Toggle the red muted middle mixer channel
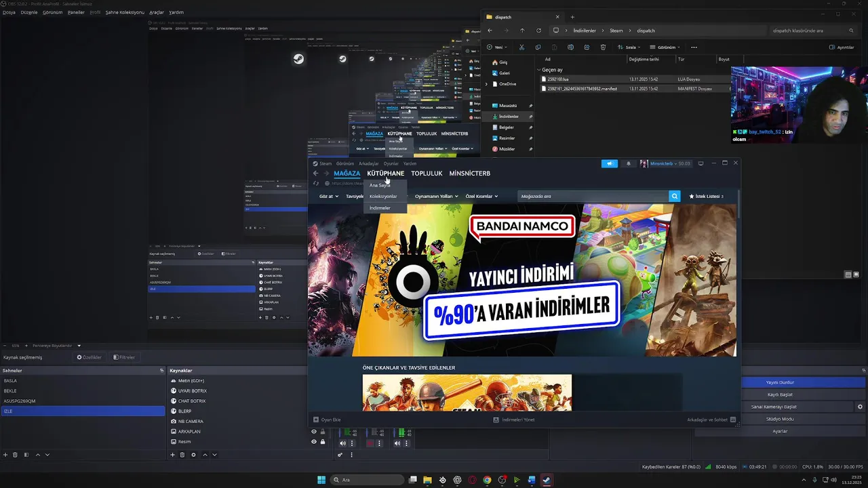868x488 pixels. coord(370,443)
